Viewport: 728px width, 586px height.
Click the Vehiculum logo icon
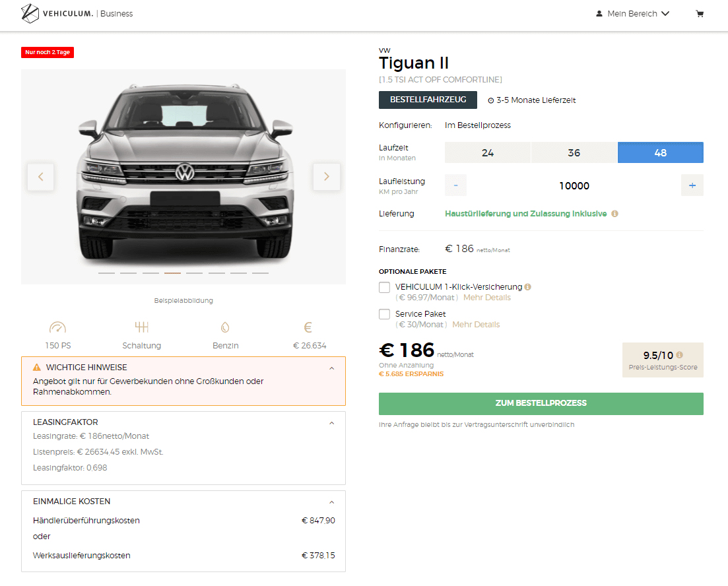pos(30,13)
